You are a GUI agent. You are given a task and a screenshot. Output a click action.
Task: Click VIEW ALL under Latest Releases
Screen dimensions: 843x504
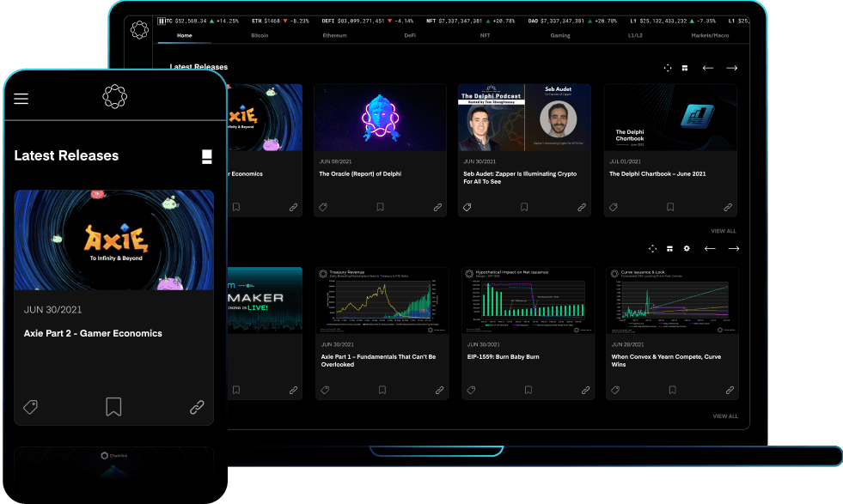coord(724,231)
